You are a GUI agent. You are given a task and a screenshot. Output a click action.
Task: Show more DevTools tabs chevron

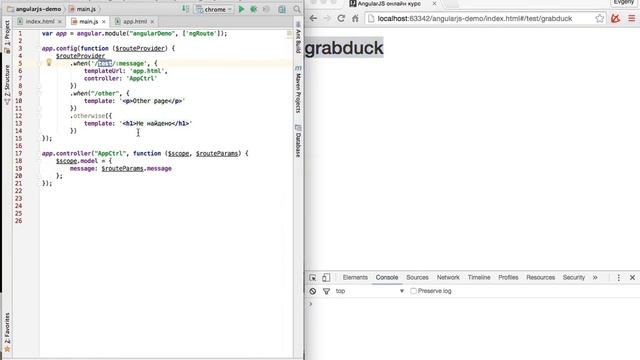(595, 278)
